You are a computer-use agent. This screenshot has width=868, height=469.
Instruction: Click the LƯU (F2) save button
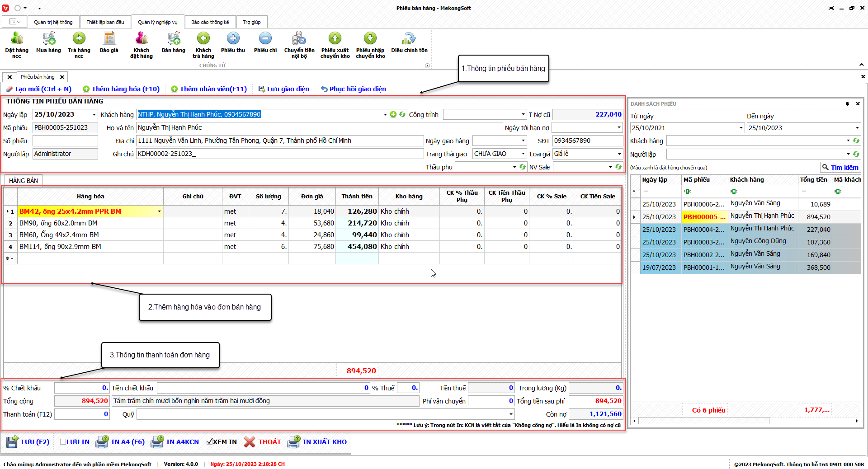[28, 442]
